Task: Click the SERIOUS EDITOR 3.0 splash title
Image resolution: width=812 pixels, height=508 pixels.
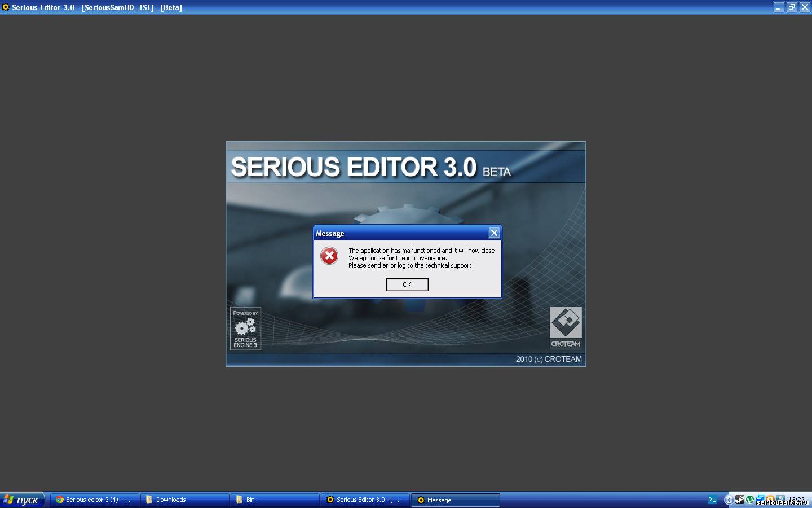Action: coord(370,168)
